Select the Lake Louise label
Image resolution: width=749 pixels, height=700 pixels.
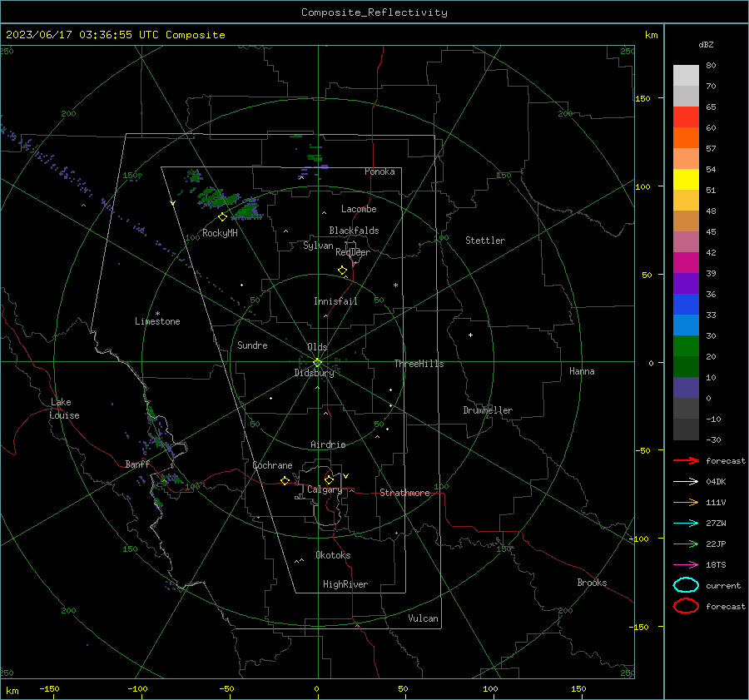64,409
